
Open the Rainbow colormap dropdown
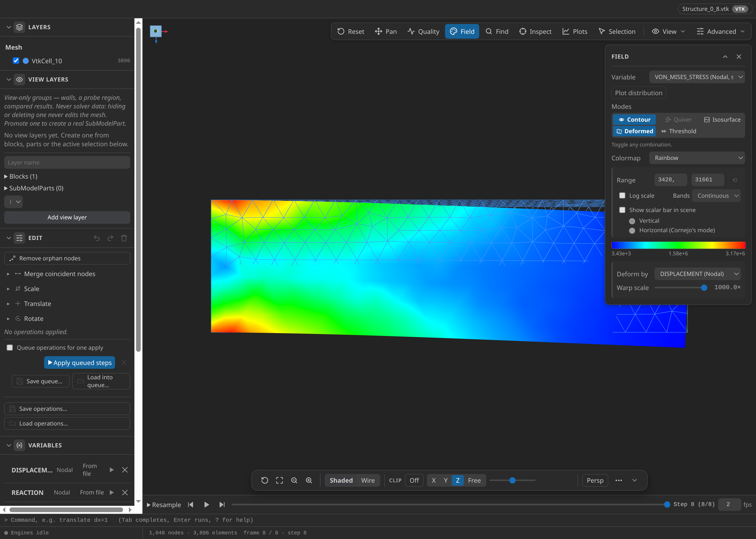coord(697,158)
